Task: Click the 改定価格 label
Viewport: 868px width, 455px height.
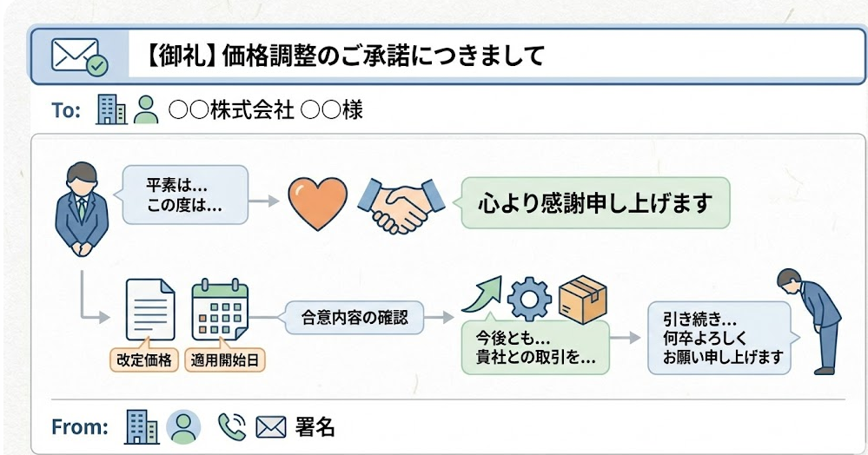Action: [x=142, y=359]
